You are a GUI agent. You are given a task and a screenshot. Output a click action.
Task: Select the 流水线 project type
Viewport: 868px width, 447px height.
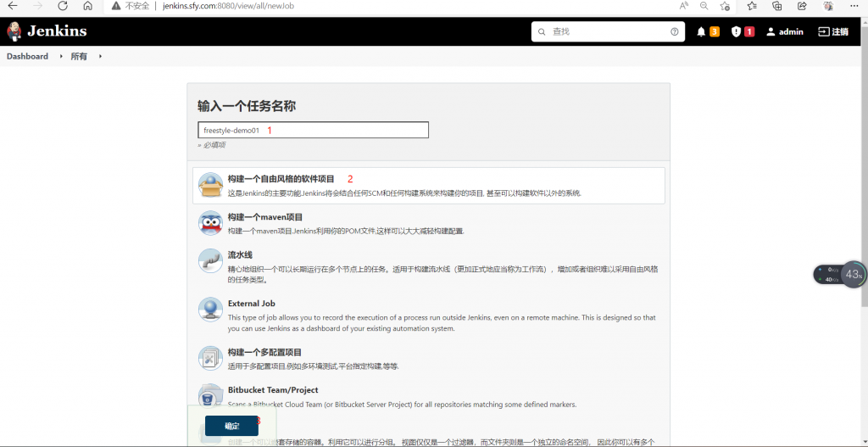pos(428,267)
